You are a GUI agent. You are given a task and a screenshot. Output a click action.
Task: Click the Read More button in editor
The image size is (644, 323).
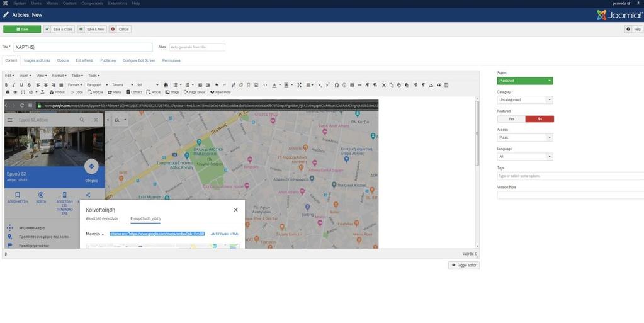pos(220,92)
